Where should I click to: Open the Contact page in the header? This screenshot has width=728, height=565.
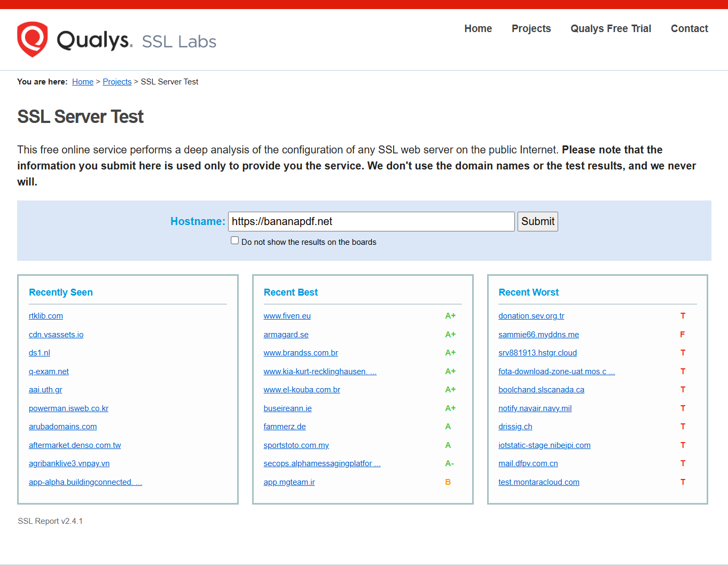[689, 29]
